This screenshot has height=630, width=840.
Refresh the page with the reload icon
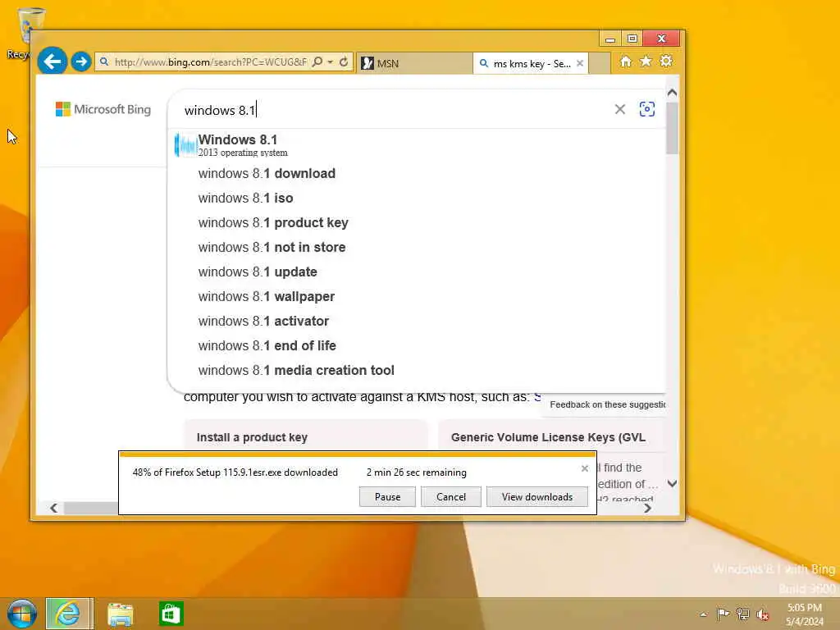click(344, 62)
